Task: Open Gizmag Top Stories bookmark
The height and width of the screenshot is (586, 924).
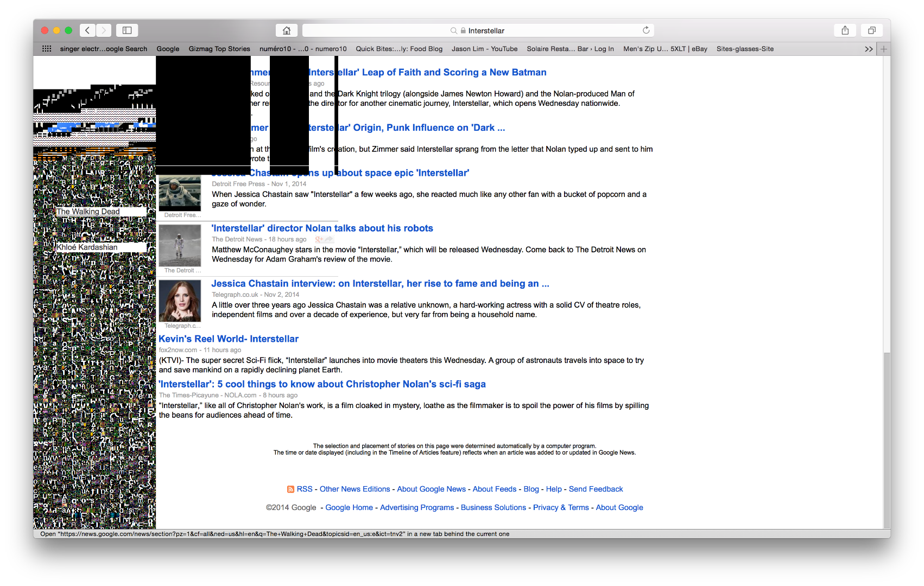Action: pyautogui.click(x=219, y=49)
